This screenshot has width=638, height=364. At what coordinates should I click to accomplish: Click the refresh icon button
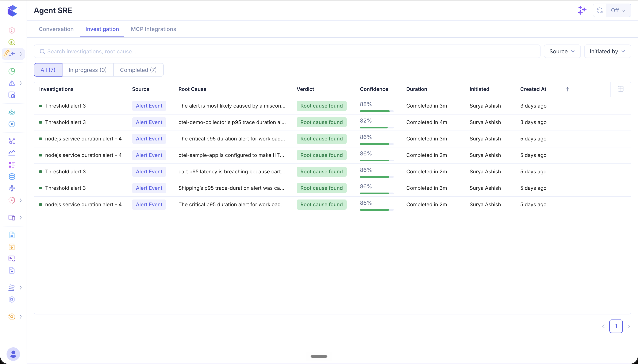click(599, 10)
